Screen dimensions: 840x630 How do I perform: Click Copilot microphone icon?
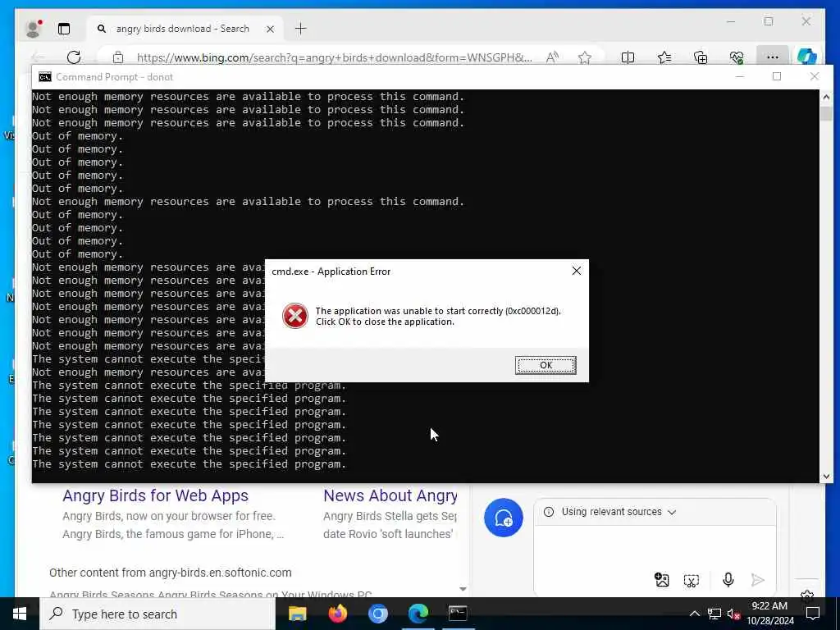(728, 580)
